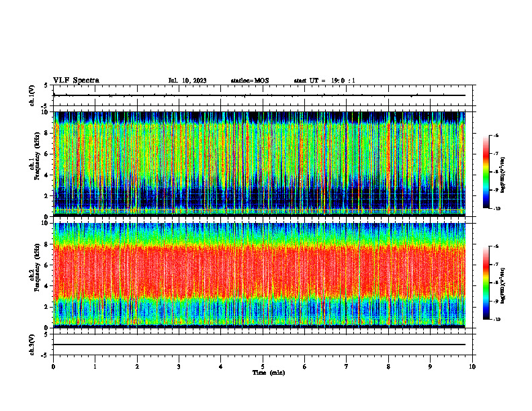
Task: Click the time axis tick label "0"
Action: 53,367
